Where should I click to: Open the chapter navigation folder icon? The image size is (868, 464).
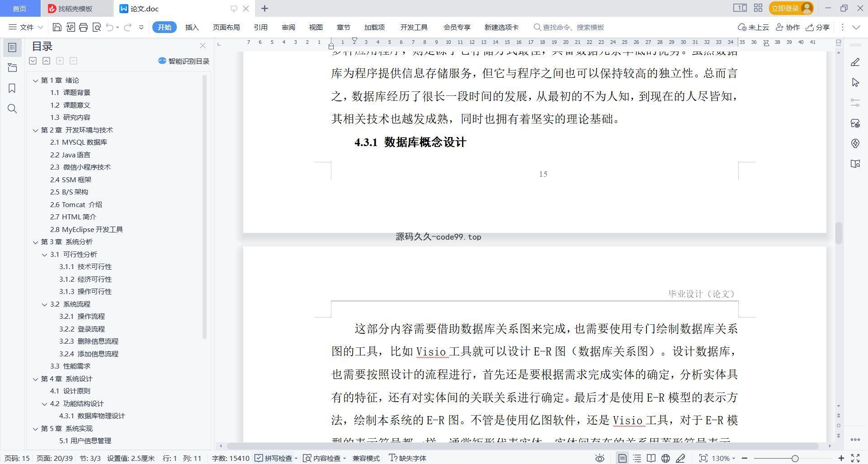click(12, 68)
